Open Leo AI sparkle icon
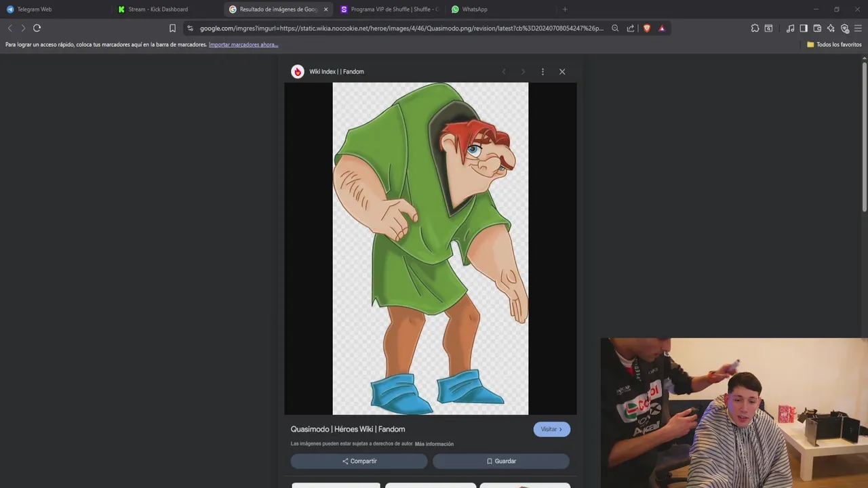Screen dimensions: 868x488 pyautogui.click(x=831, y=28)
